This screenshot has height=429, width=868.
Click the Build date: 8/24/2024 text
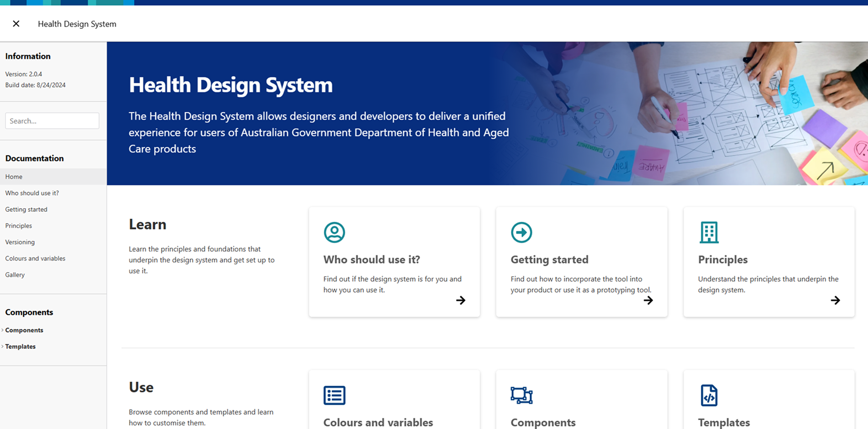(35, 85)
